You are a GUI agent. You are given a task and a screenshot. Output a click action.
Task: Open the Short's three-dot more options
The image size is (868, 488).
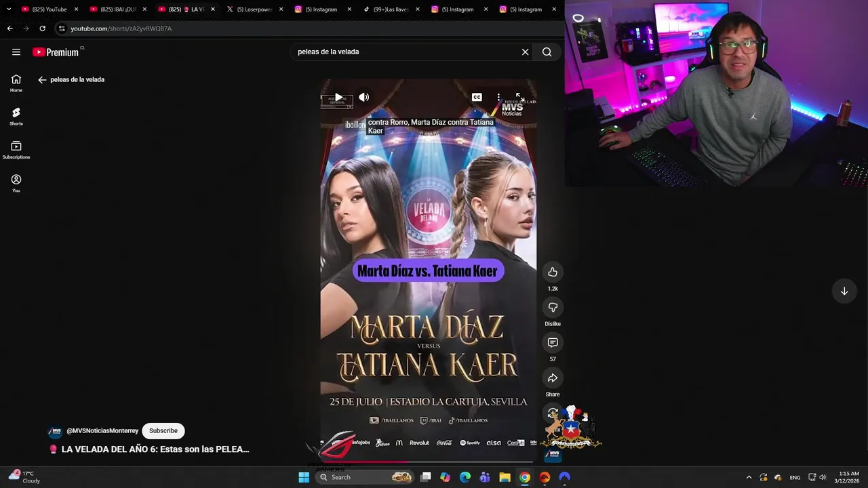click(498, 98)
